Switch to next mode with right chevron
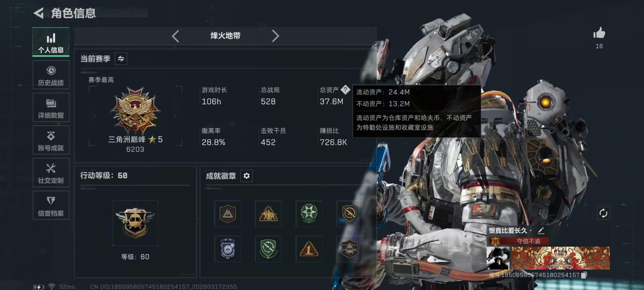 click(275, 36)
